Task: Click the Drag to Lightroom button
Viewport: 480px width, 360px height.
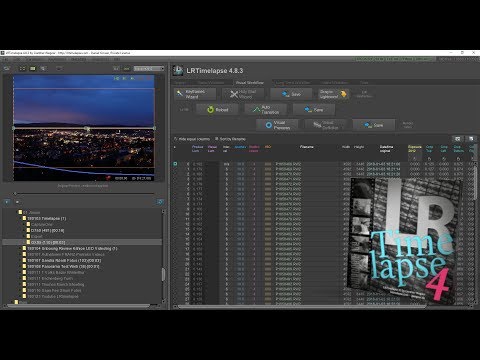Action: pos(333,94)
